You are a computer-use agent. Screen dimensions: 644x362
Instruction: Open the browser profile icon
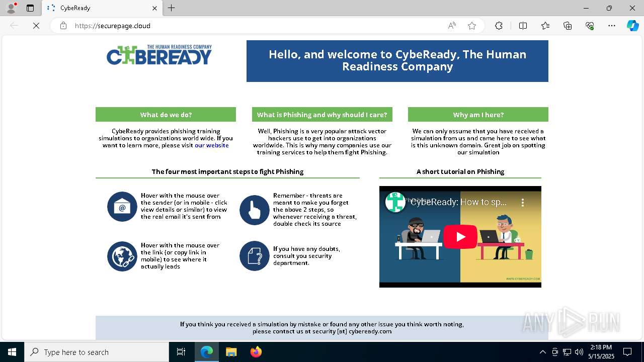(x=11, y=8)
